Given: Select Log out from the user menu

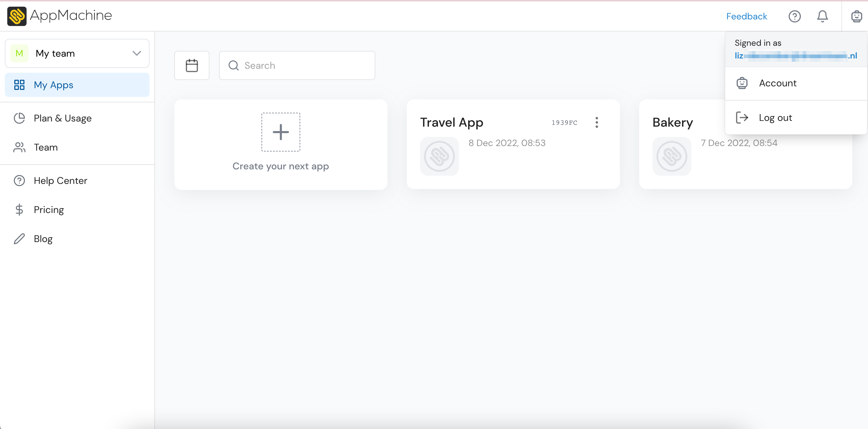Looking at the screenshot, I should (x=775, y=118).
